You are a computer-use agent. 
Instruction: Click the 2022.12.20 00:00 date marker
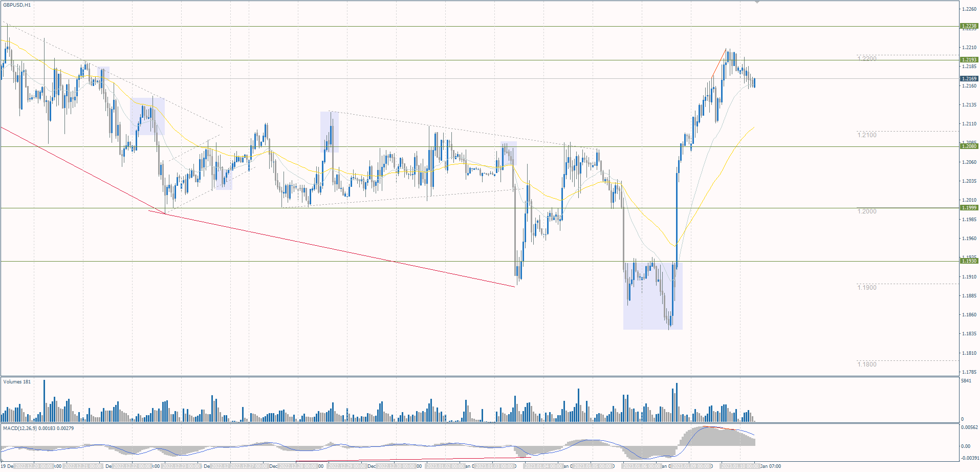coord(34,466)
